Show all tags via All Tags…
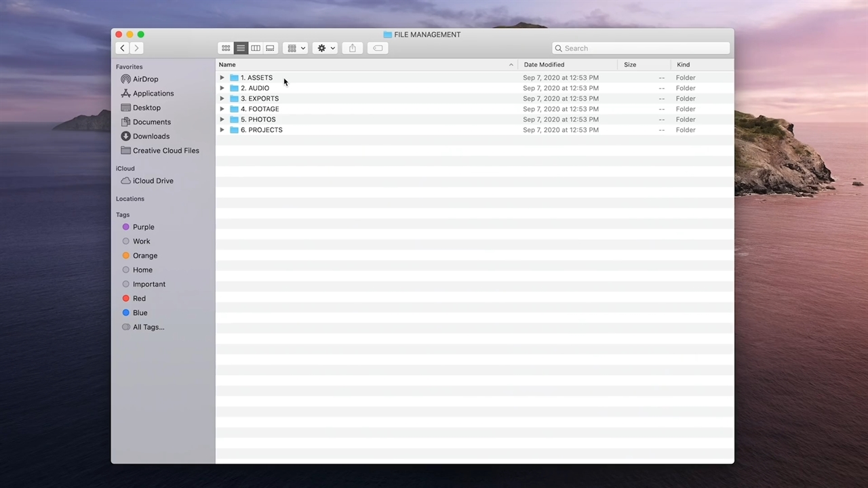 pos(148,327)
